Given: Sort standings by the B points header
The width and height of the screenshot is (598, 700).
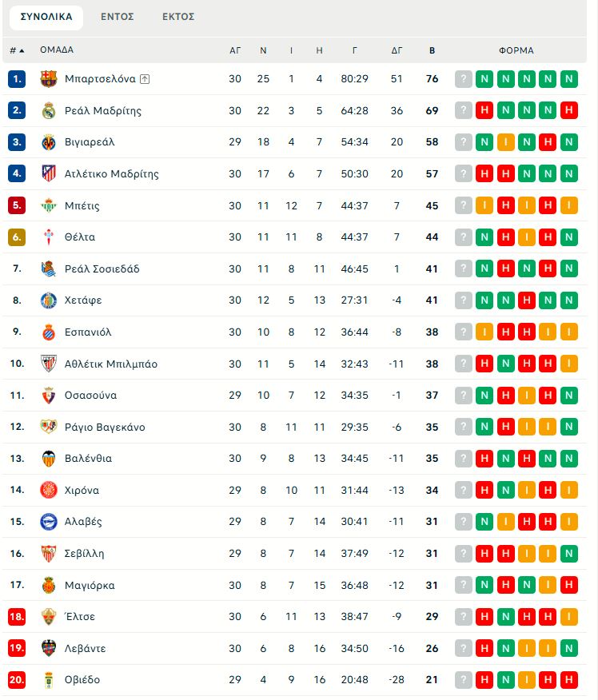Looking at the screenshot, I should pyautogui.click(x=433, y=50).
